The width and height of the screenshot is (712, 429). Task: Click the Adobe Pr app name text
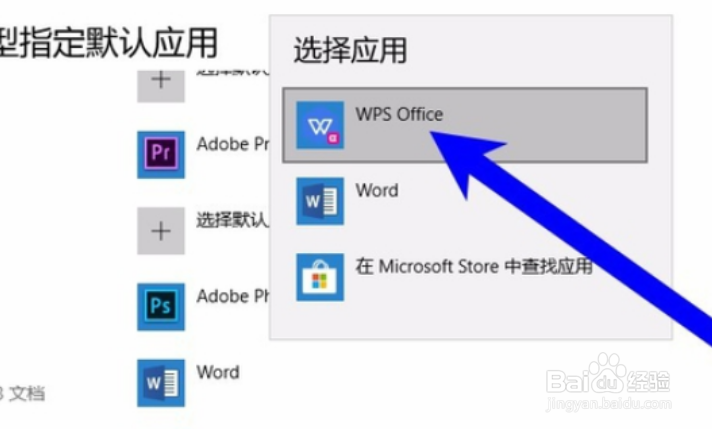coord(232,144)
